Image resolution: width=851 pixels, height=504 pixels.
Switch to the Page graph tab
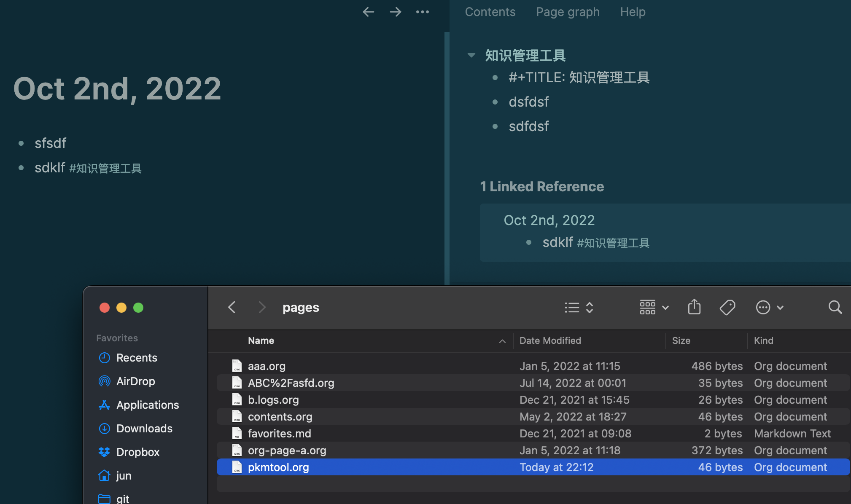(568, 12)
